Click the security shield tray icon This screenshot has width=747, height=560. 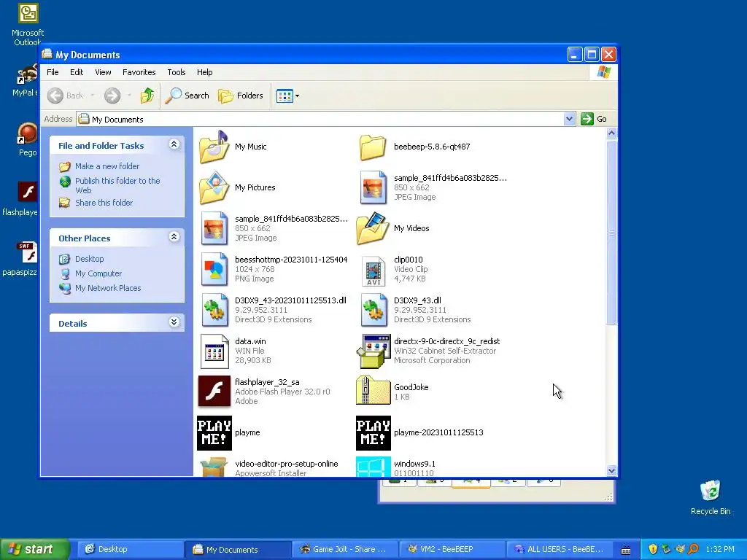click(x=653, y=549)
